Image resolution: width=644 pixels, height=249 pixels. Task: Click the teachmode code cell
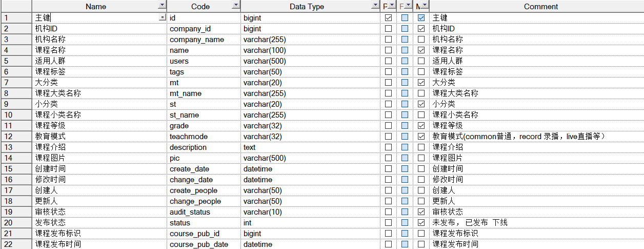pyautogui.click(x=205, y=137)
